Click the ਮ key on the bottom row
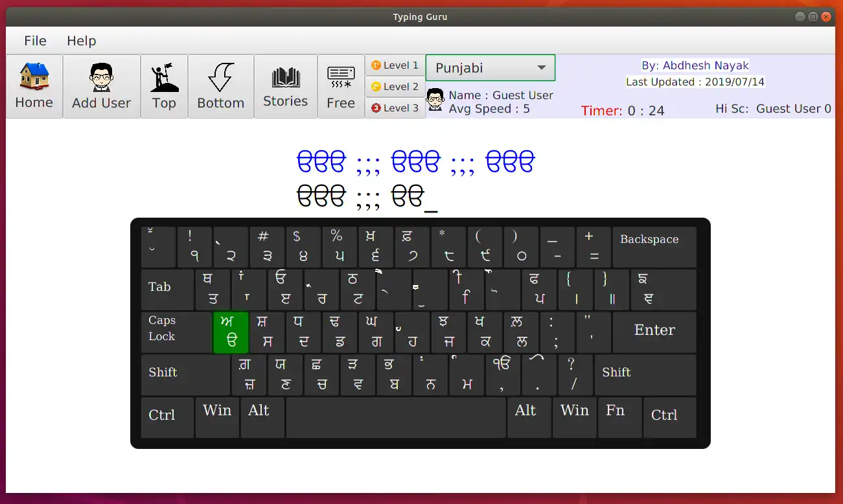The height and width of the screenshot is (504, 843). [467, 375]
